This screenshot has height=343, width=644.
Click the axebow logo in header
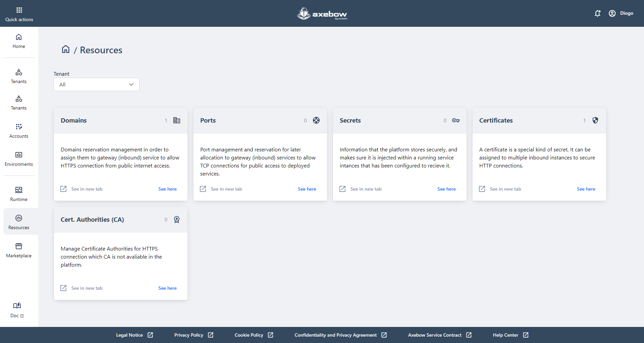click(322, 14)
